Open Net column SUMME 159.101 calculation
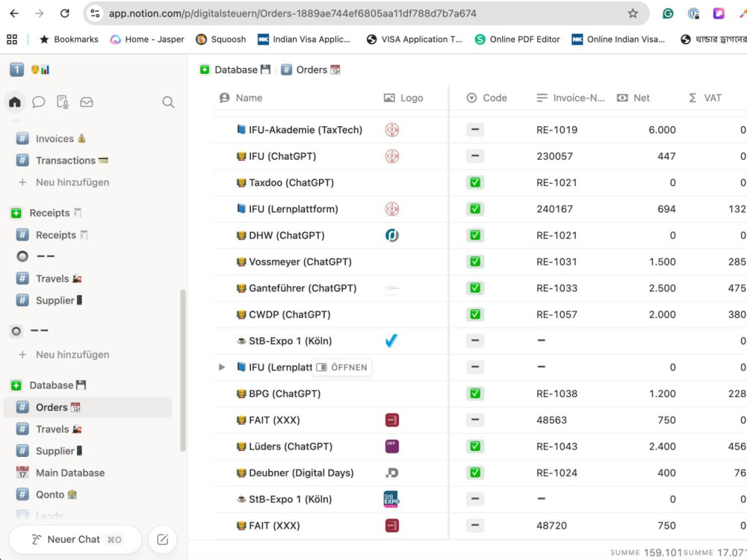 pos(646,553)
